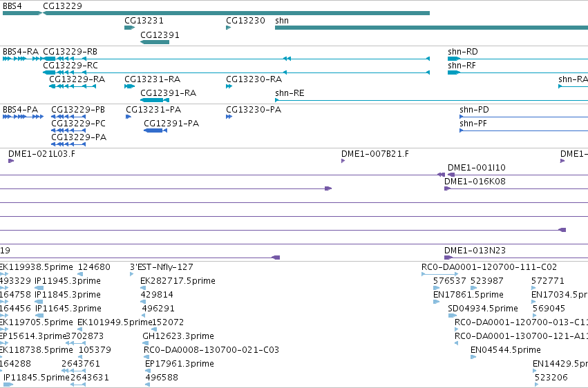
Task: Click the DME1-021L03.F marker
Action: [x=11, y=161]
